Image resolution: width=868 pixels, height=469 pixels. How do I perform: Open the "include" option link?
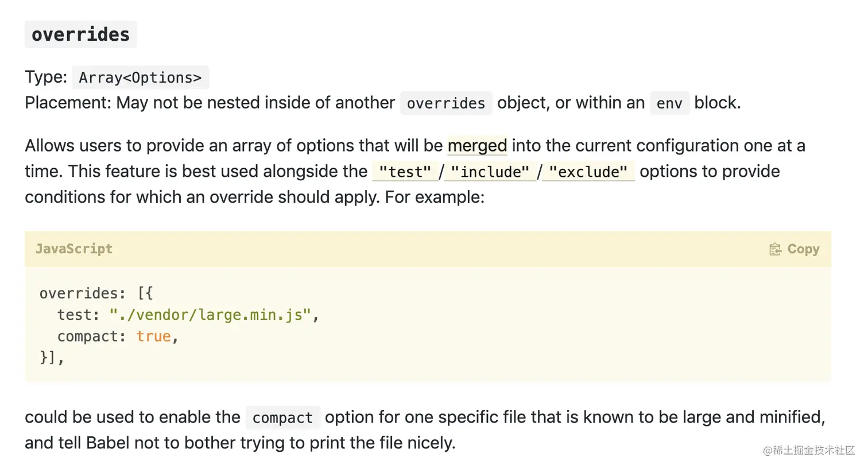[490, 171]
